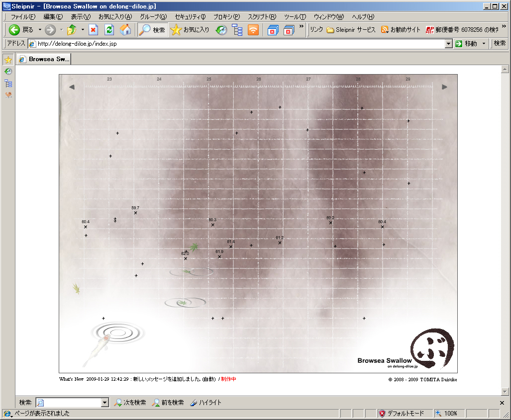This screenshot has width=511, height=420.
Task: Switch to the Browsea Swallow tab
Action: [44, 59]
